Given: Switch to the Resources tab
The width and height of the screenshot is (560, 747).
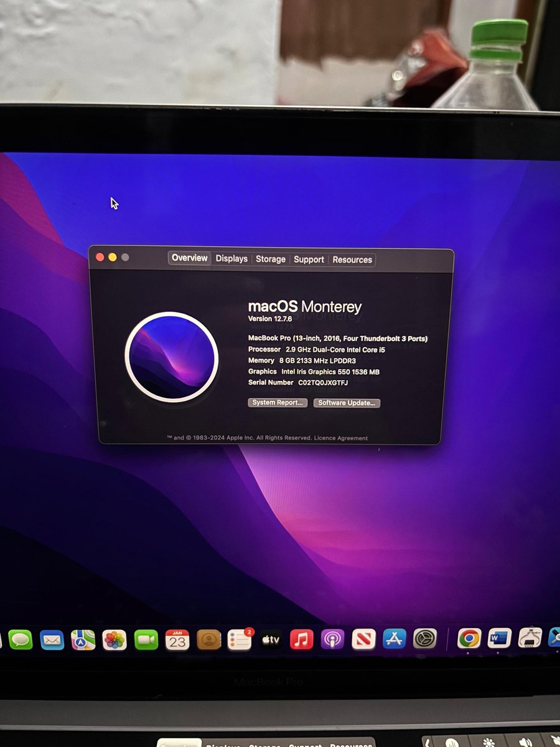Looking at the screenshot, I should point(352,260).
